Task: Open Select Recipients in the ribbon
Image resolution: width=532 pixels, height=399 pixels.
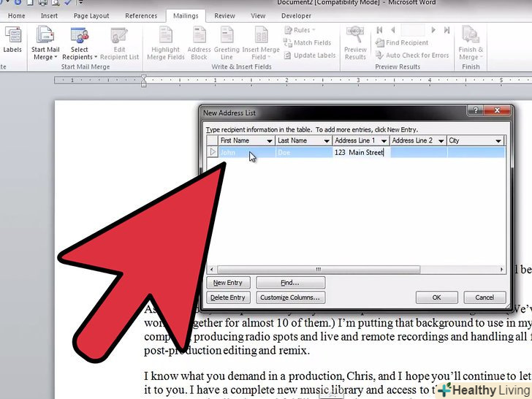Action: (80, 43)
